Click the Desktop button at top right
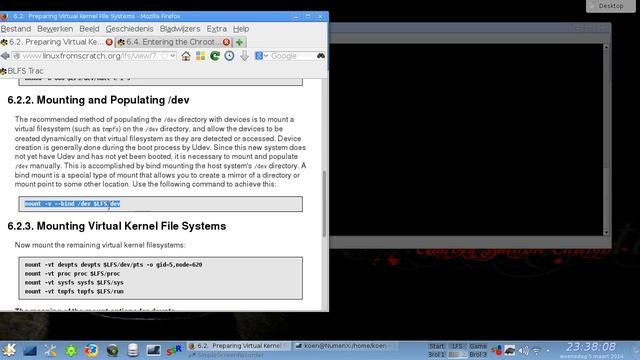 point(611,6)
